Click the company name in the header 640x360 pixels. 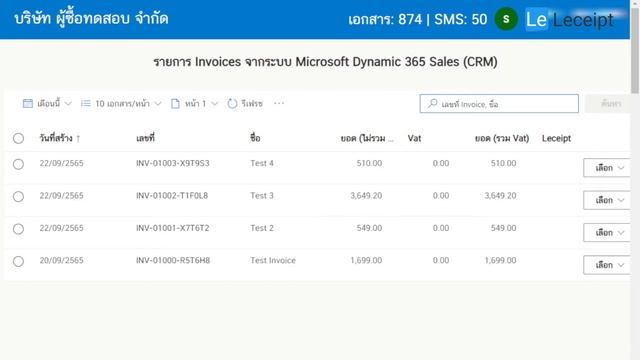[x=91, y=18]
